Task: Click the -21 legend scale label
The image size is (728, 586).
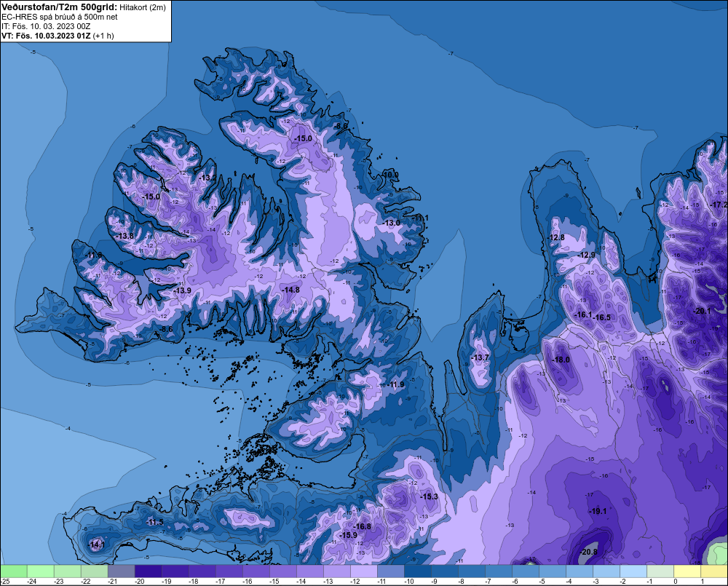Action: (112, 582)
